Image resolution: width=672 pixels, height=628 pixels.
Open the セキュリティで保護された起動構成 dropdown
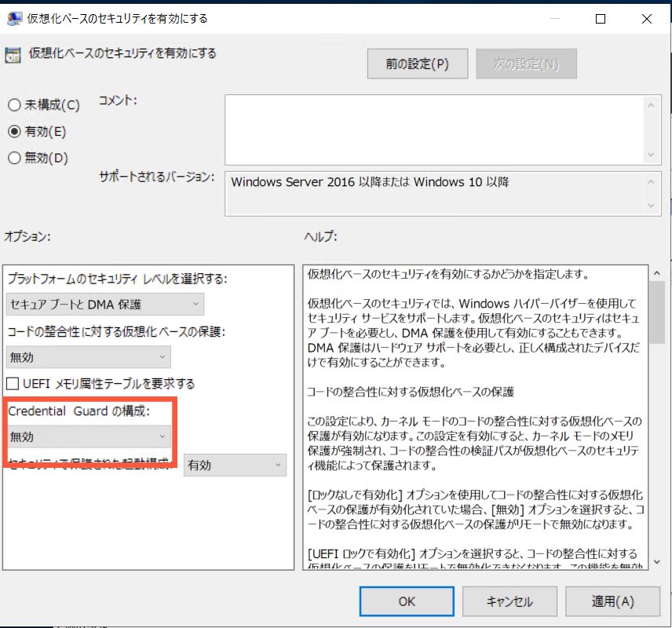click(235, 466)
